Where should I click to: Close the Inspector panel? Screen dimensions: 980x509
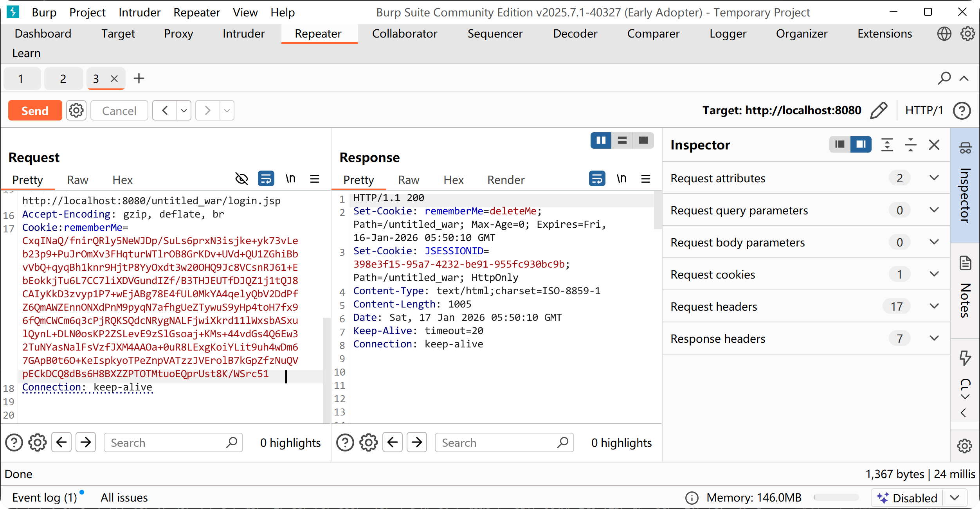(934, 145)
